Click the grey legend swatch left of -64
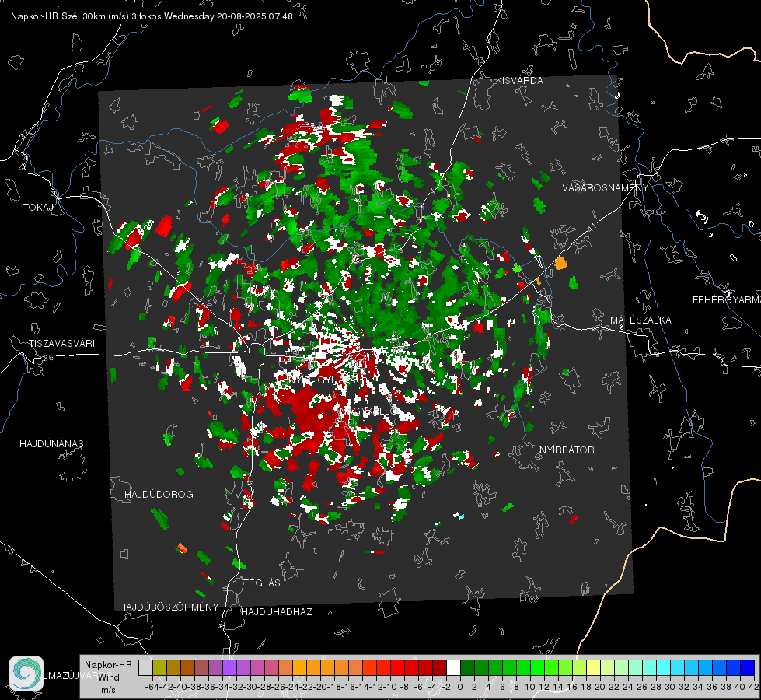Screen dimensions: 761x700 tap(145, 668)
